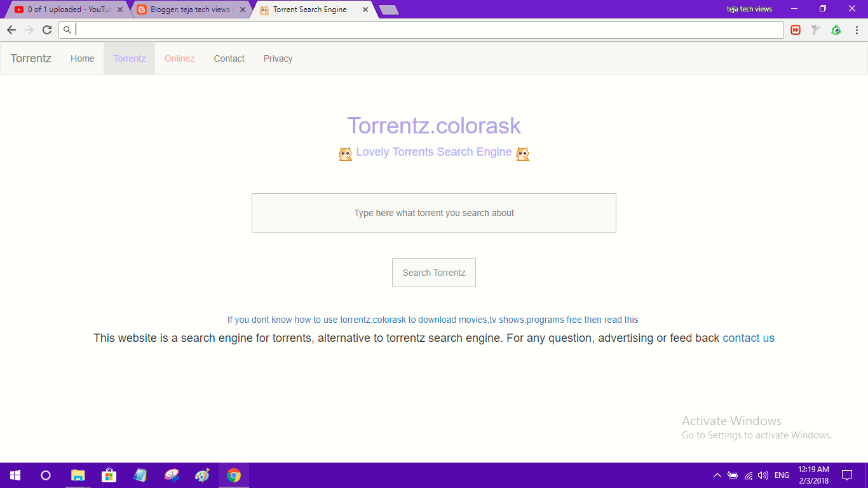868x488 pixels.
Task: Click the browser back arrow
Action: pos(11,30)
